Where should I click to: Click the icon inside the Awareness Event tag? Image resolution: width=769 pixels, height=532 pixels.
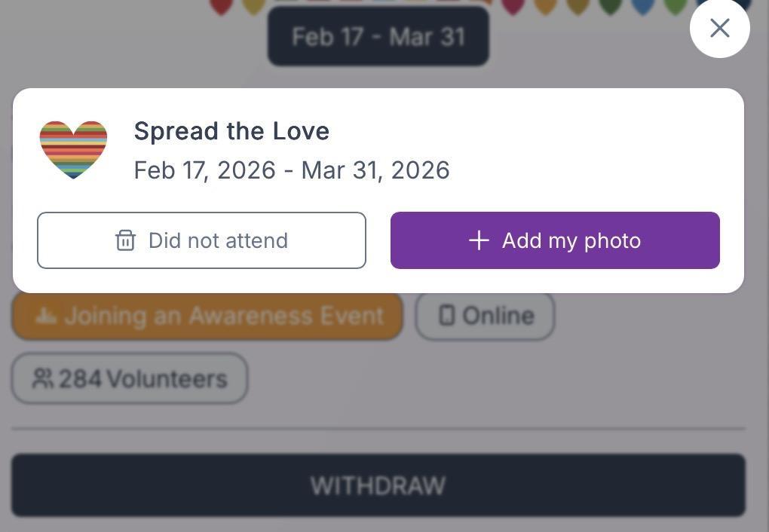[x=46, y=316]
